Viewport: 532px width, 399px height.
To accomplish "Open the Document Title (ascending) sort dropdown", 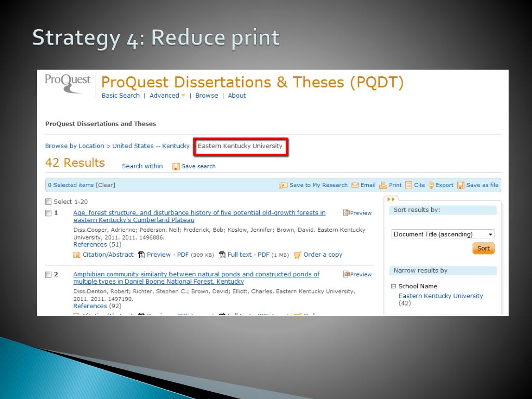I will (443, 234).
